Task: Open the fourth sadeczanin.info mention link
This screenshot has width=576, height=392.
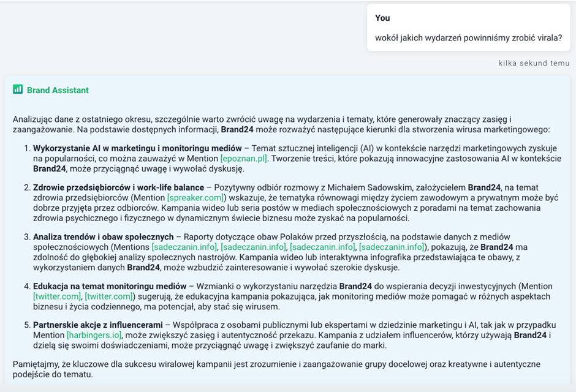Action: [x=392, y=247]
